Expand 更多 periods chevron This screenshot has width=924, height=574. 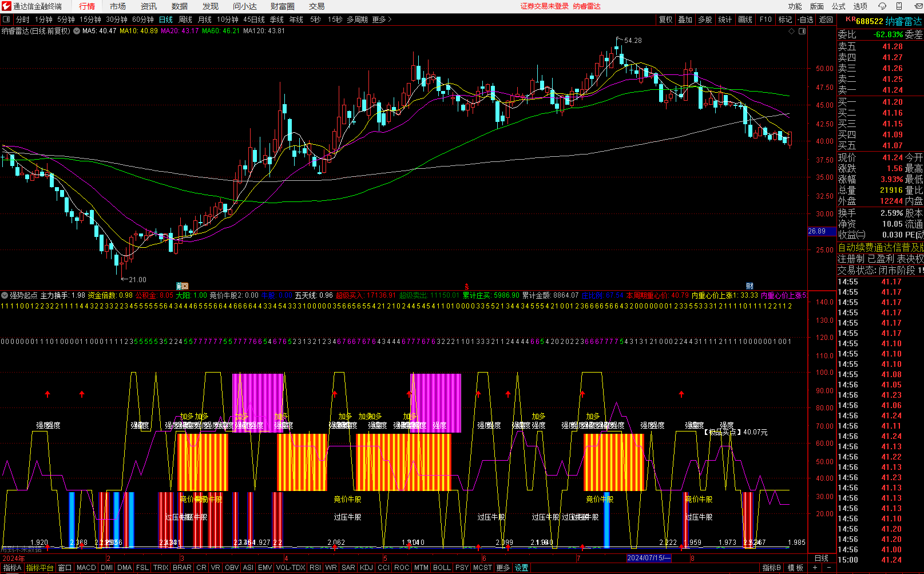(x=382, y=19)
